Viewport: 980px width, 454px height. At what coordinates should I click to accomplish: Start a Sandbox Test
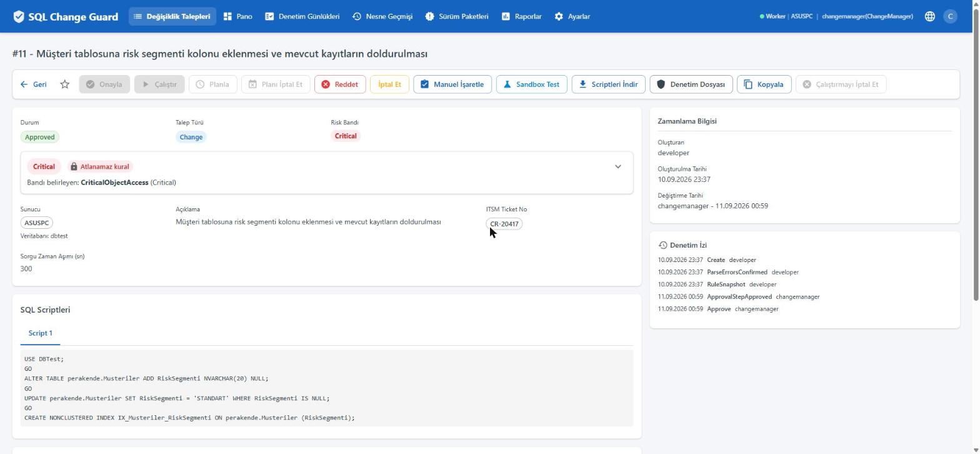[x=531, y=84]
